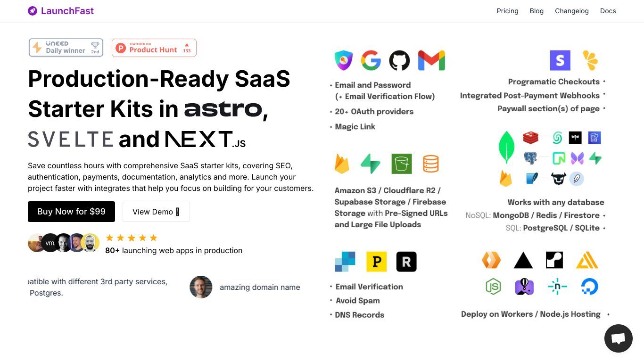Click 'Programatic Checkouts' text
The width and height of the screenshot is (644, 362).
tap(553, 82)
